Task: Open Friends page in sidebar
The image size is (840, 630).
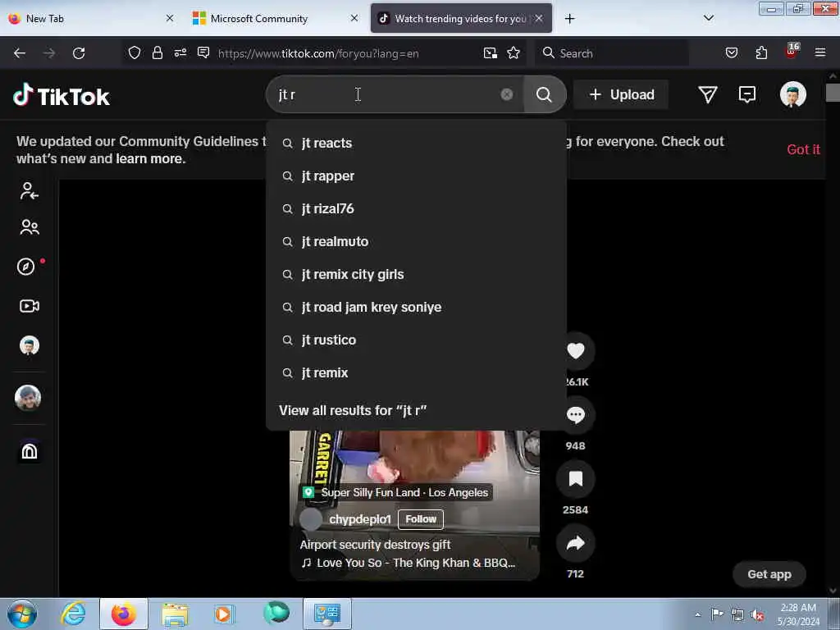Action: (x=29, y=227)
